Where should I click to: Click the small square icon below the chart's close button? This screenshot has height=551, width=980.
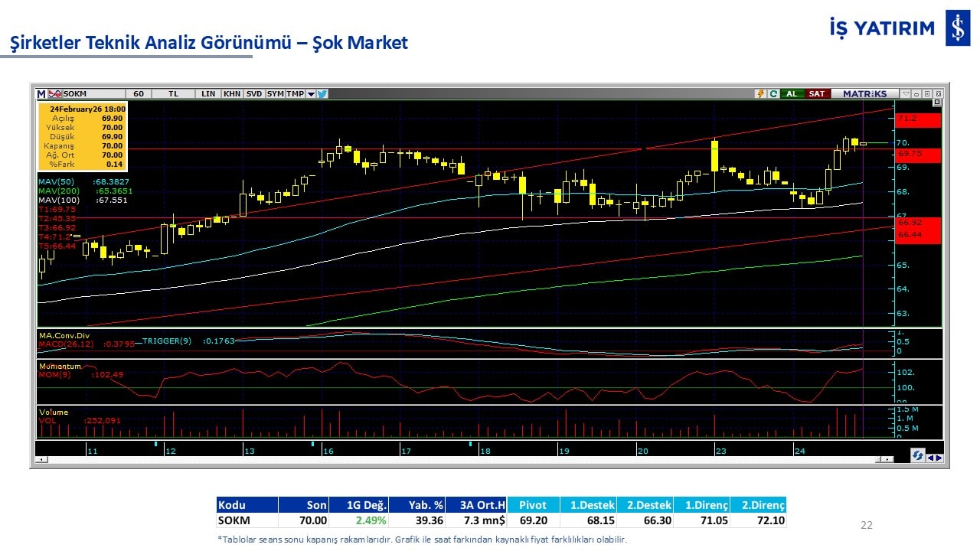[x=936, y=103]
